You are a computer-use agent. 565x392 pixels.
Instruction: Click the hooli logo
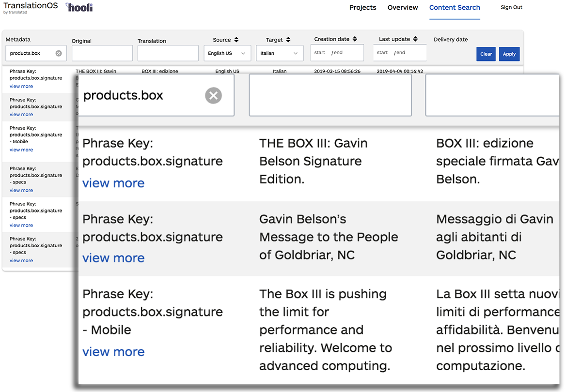pos(79,7)
